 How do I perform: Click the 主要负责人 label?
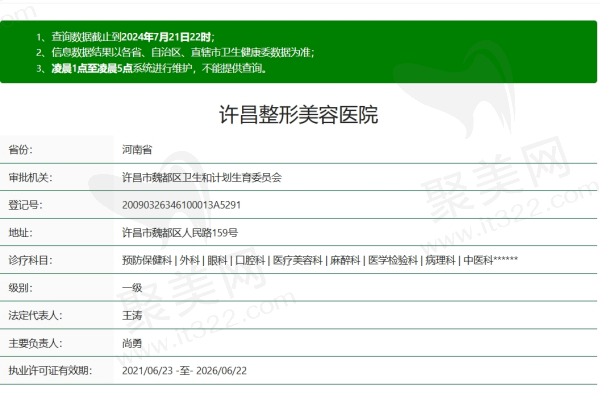coord(35,343)
